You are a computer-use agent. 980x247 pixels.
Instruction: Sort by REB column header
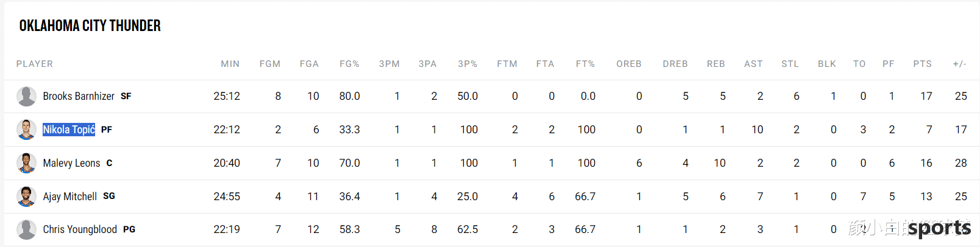pyautogui.click(x=716, y=64)
